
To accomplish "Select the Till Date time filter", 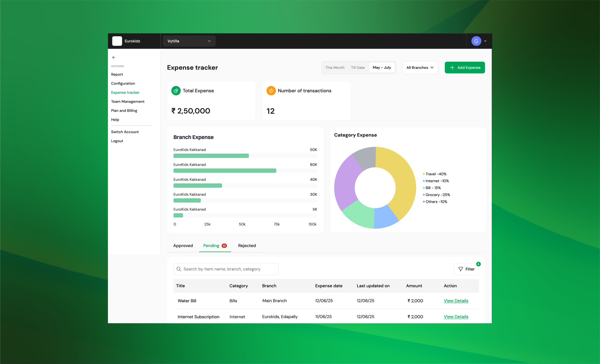I will (358, 67).
